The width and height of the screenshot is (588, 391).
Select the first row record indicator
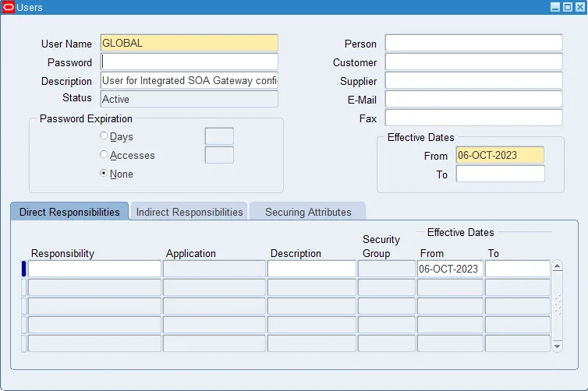coord(24,269)
